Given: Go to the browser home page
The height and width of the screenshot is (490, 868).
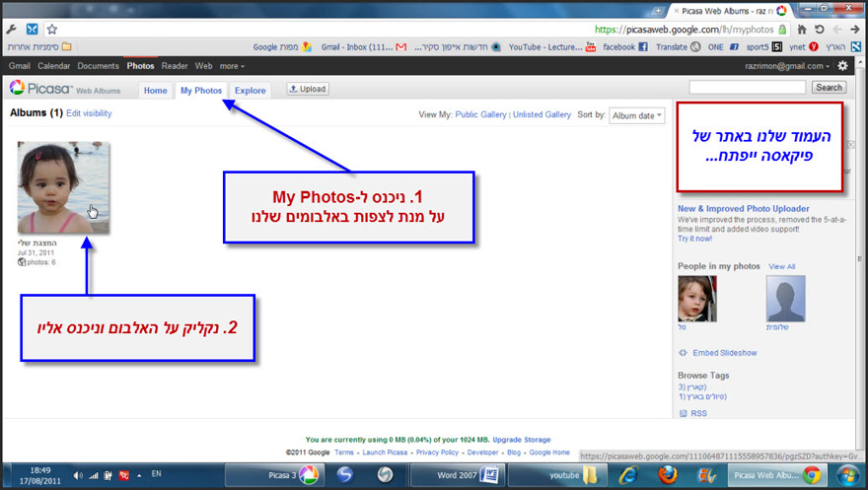Looking at the screenshot, I should [802, 30].
